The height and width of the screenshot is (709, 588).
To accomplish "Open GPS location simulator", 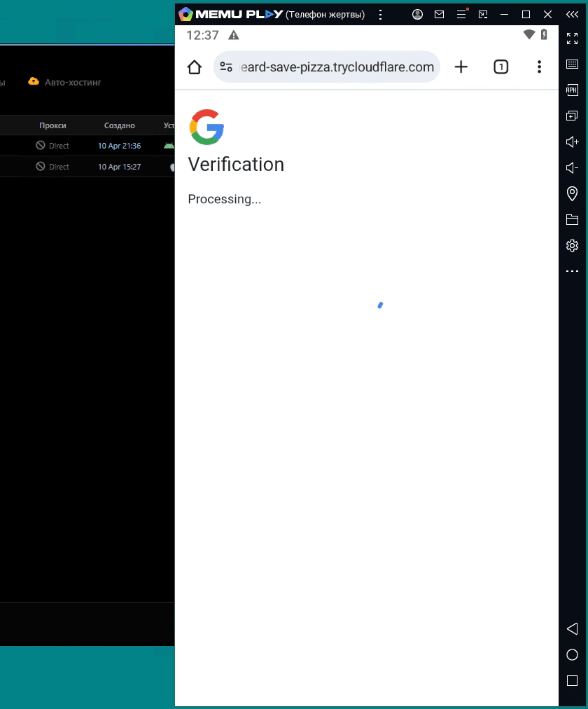I will (x=572, y=193).
